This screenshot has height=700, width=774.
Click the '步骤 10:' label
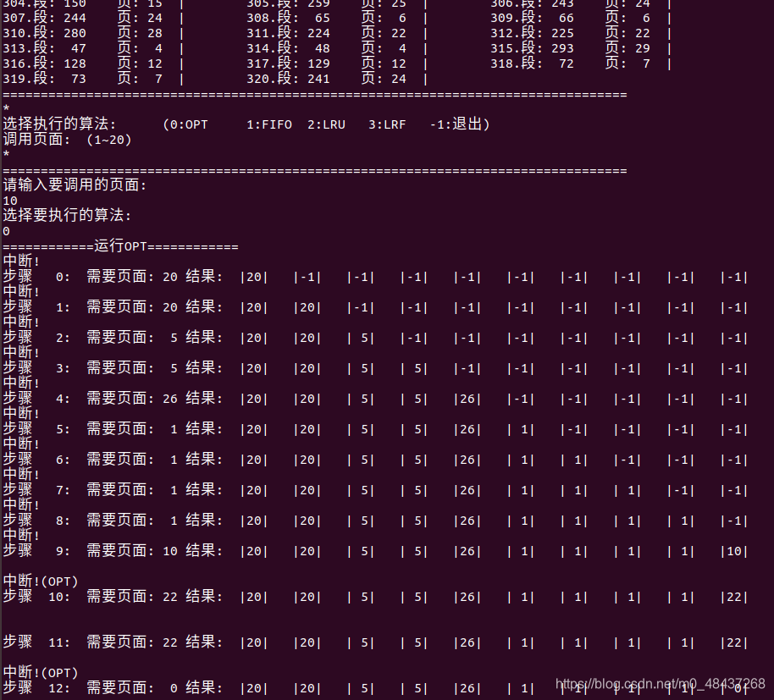point(36,597)
